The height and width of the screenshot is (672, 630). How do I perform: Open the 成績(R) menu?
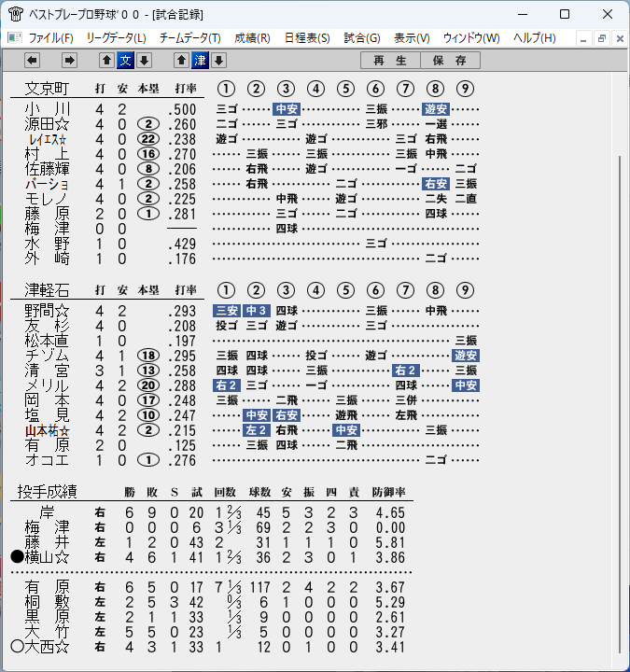pos(252,38)
